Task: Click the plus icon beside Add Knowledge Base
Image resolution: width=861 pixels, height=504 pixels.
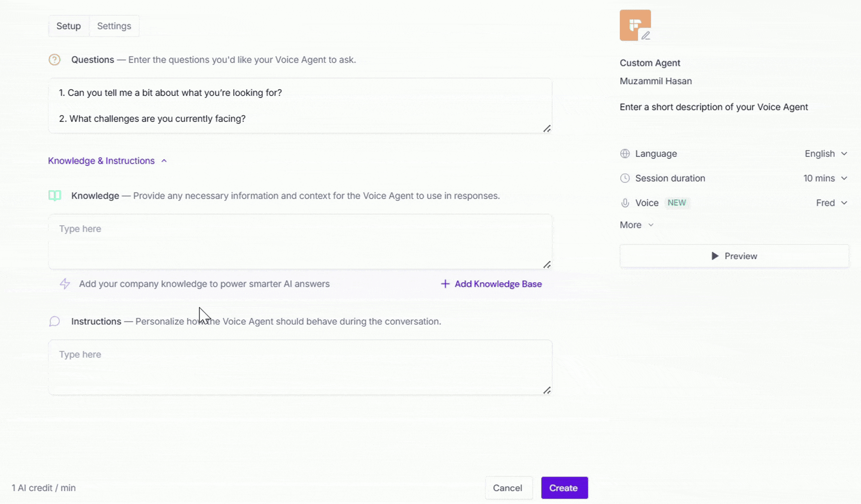Action: click(x=445, y=284)
